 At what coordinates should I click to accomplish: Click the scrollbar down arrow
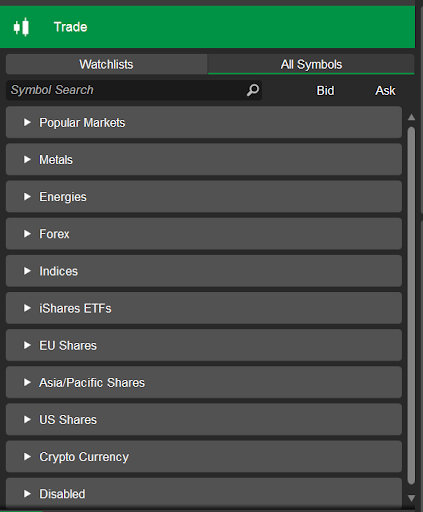point(411,498)
